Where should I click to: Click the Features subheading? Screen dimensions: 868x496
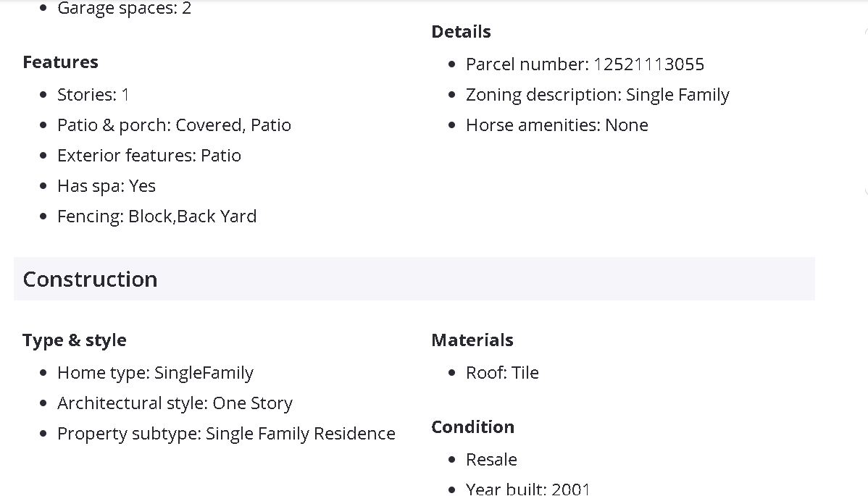coord(60,62)
